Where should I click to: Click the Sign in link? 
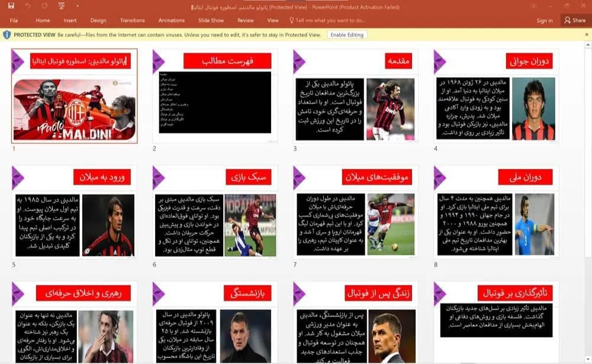[545, 21]
